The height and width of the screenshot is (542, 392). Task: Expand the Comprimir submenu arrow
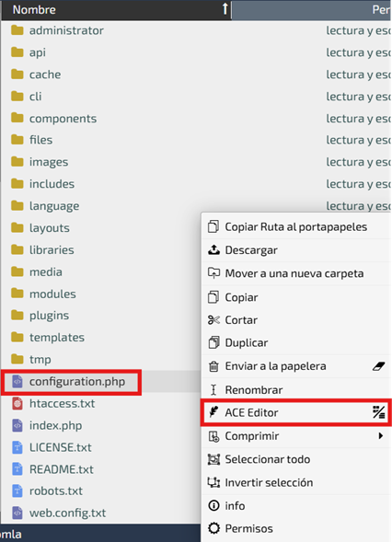[381, 435]
